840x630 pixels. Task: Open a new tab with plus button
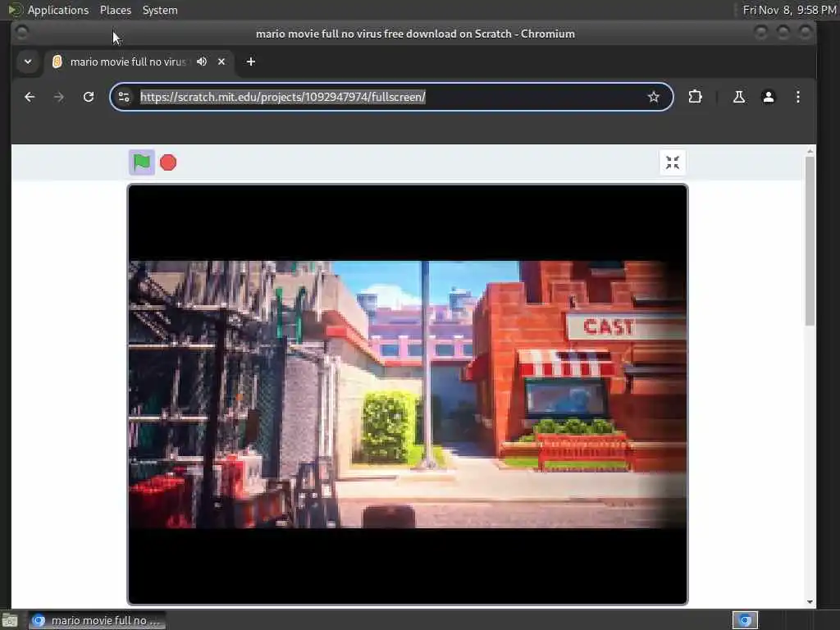tap(251, 62)
